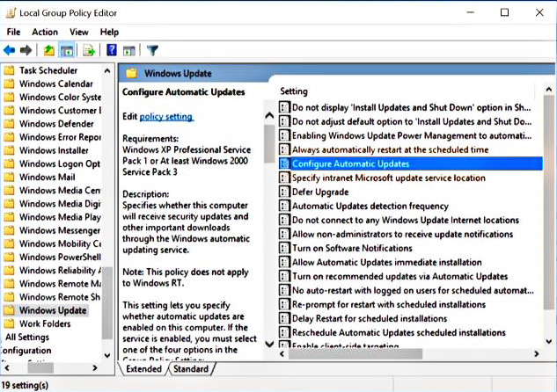Select Windows Update in the tree

pos(53,310)
